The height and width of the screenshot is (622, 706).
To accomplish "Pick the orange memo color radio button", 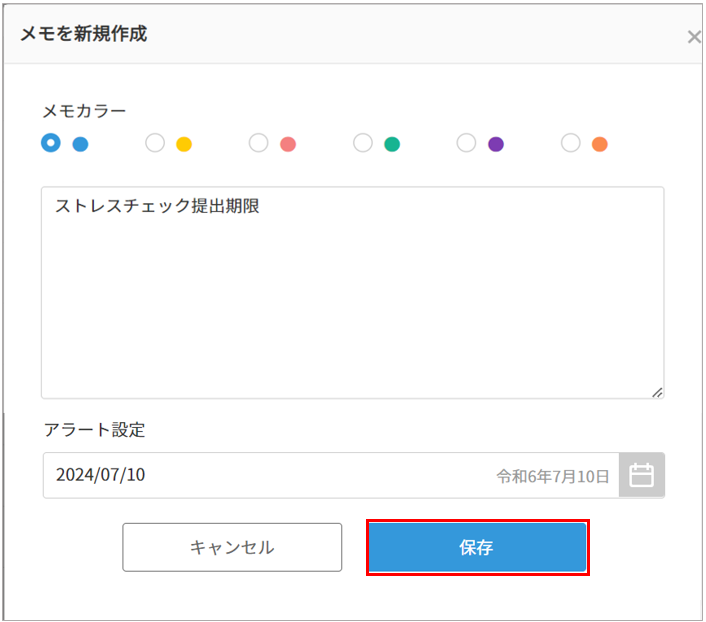I will [570, 143].
